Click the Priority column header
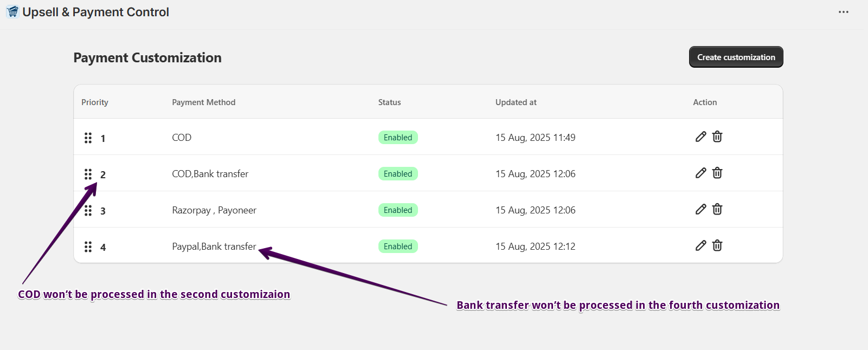The width and height of the screenshot is (868, 350). (95, 102)
